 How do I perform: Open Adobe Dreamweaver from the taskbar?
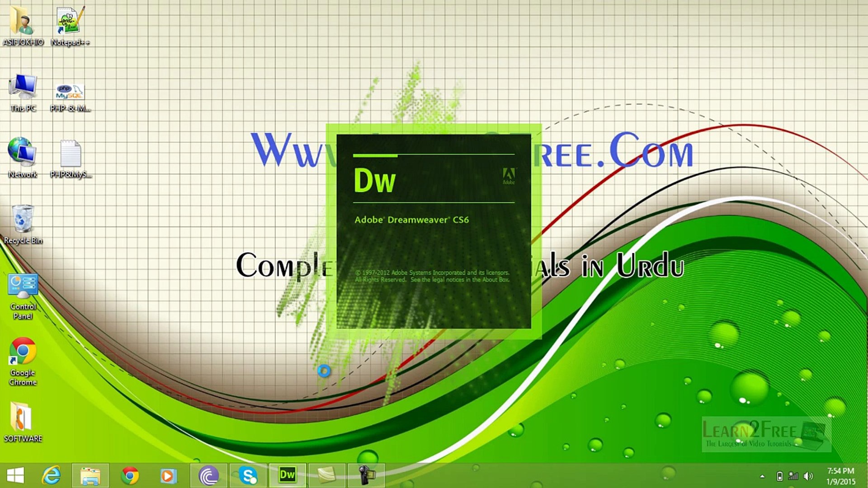coord(288,475)
